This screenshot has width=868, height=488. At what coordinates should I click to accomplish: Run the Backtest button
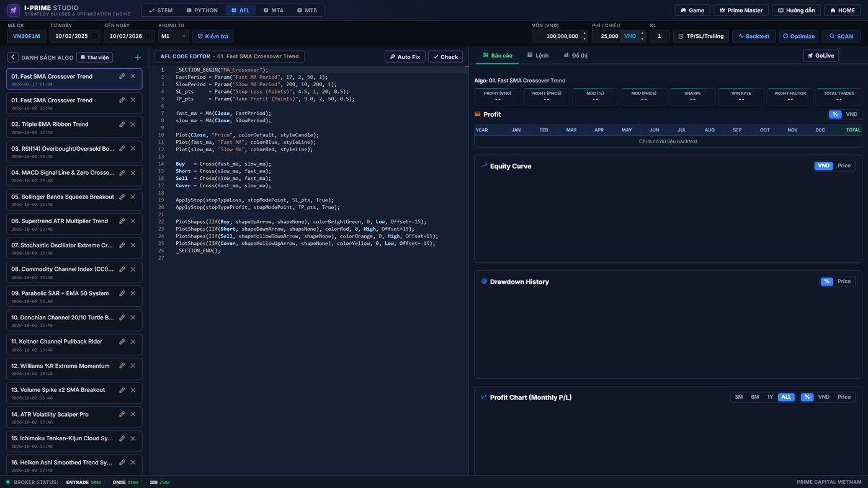[754, 36]
